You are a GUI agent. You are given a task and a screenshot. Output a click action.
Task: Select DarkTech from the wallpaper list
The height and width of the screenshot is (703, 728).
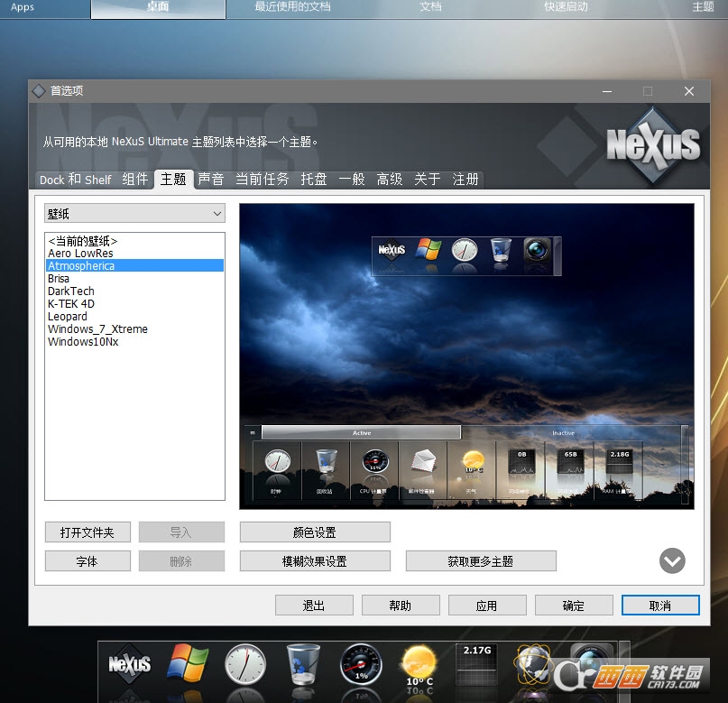tap(70, 291)
